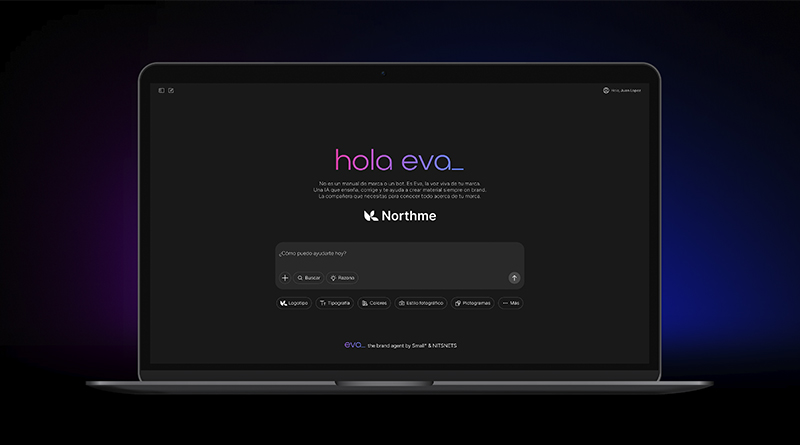Viewport: 800px width, 445px height.
Task: Toggle the Razona reasoning mode
Action: tap(342, 278)
